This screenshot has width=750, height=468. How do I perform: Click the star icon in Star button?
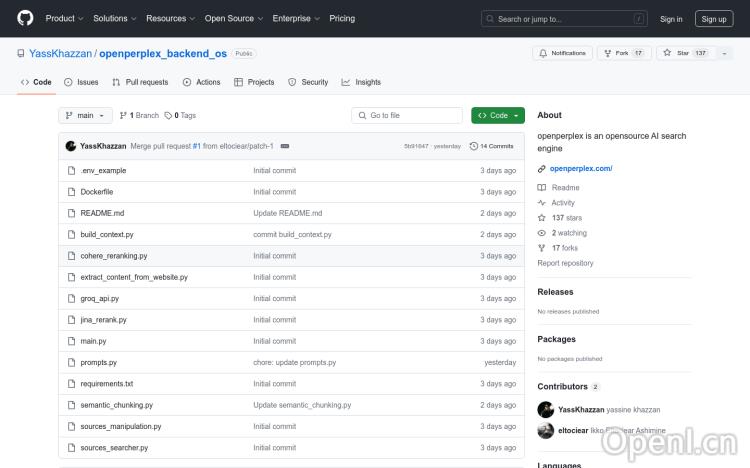(x=667, y=53)
